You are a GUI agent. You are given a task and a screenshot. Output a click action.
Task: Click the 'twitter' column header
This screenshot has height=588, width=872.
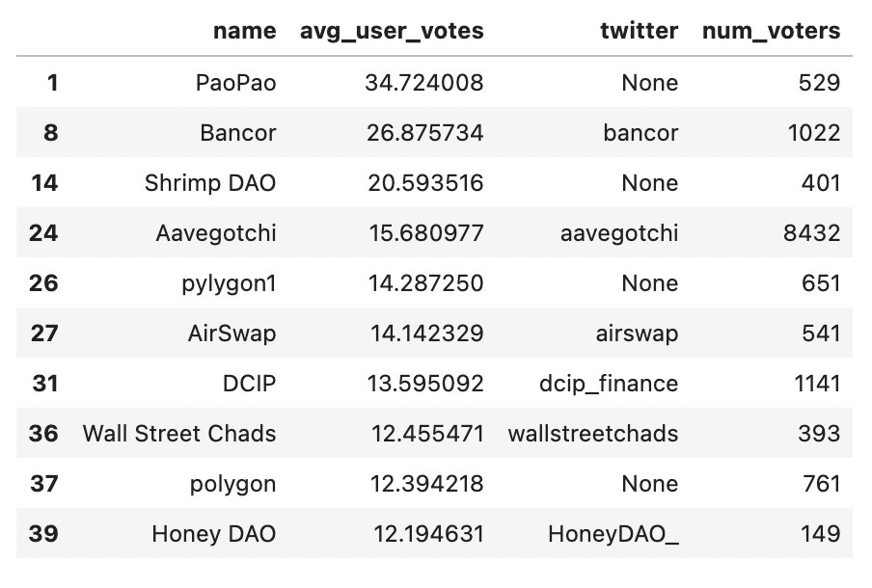pos(640,31)
